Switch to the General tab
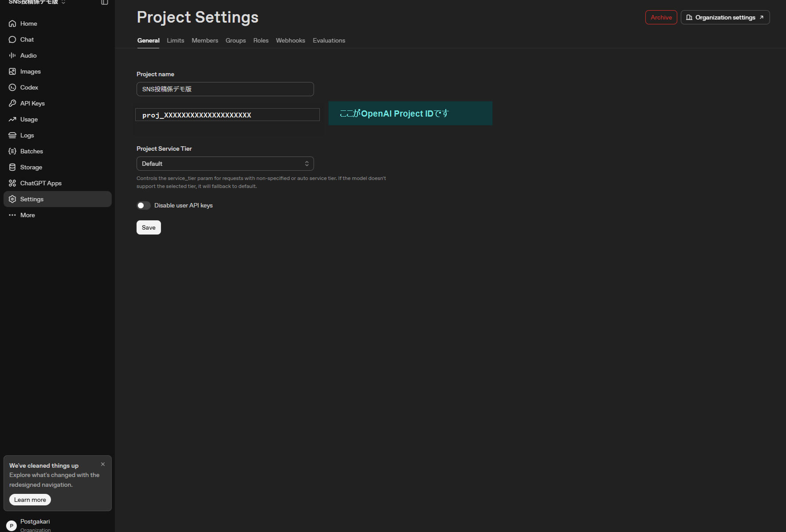The image size is (786, 532). (148, 40)
